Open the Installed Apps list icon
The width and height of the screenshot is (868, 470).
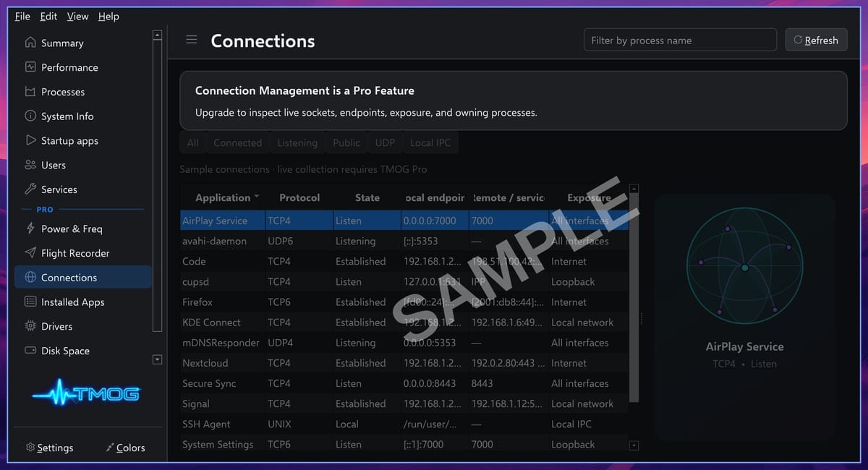(30, 302)
